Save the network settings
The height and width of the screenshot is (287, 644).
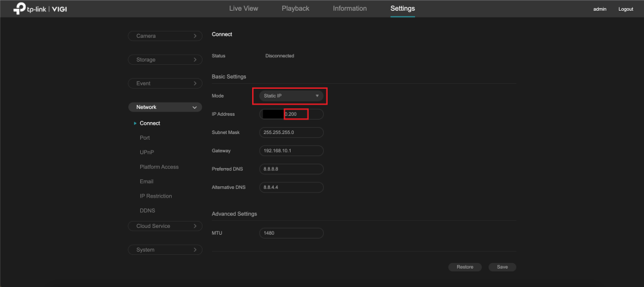[502, 267]
